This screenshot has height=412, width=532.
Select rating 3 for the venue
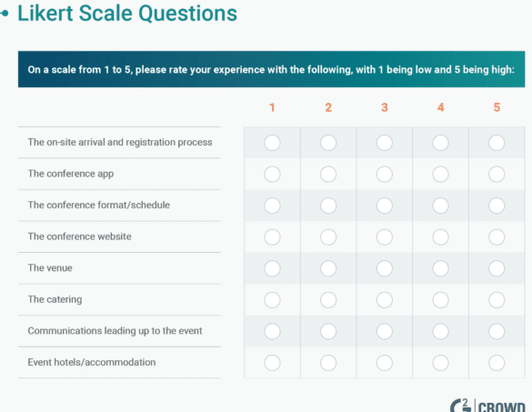pyautogui.click(x=385, y=268)
